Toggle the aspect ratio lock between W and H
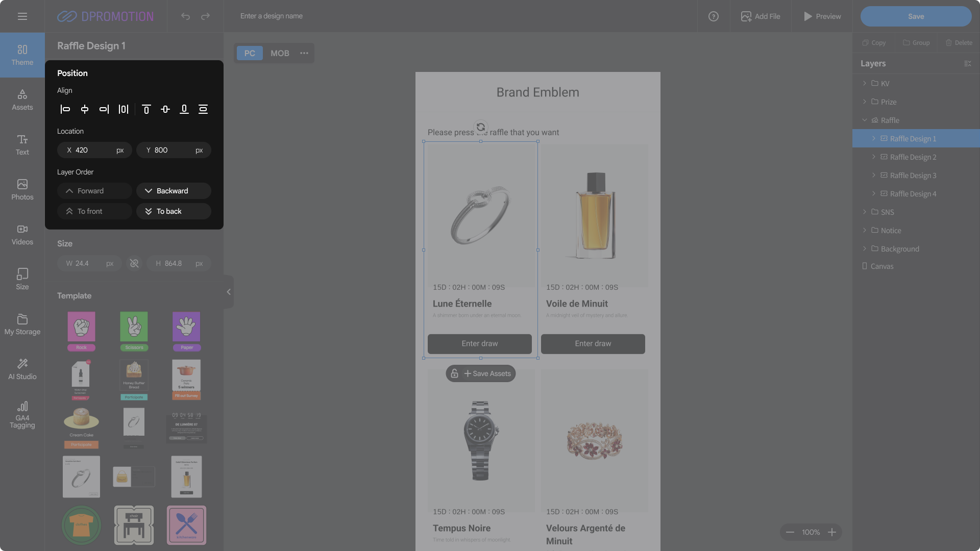This screenshot has width=980, height=551. pyautogui.click(x=134, y=263)
